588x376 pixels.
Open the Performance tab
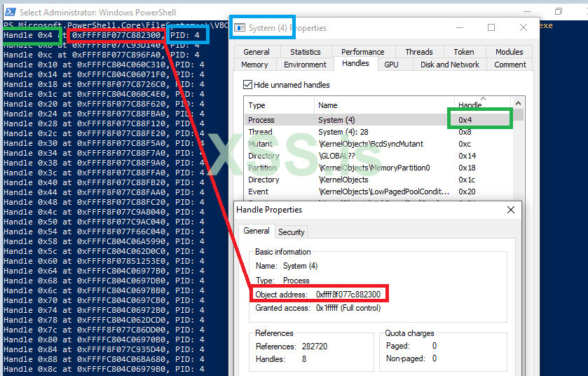pyautogui.click(x=362, y=52)
